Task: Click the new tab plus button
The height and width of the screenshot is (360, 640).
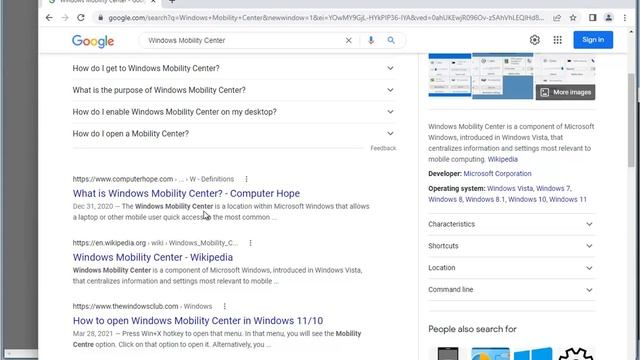Action: 172,2
